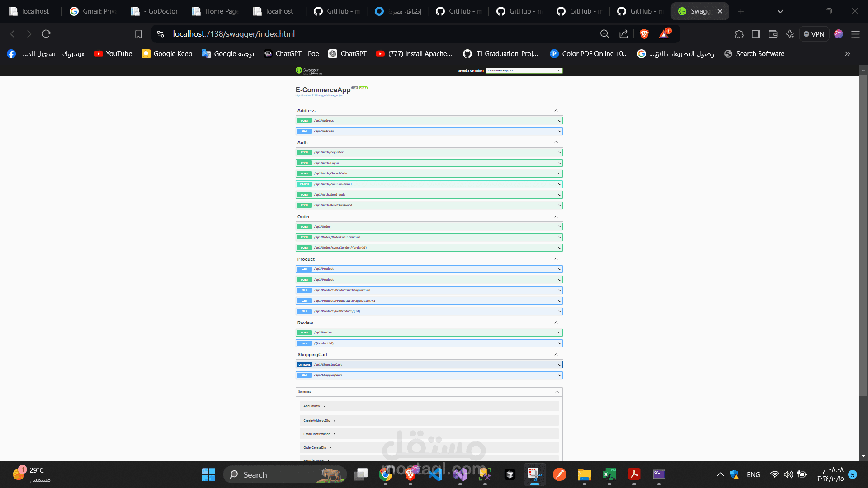Screen dimensions: 868x488
Task: Open the zoom magnifier in address bar
Action: click(x=604, y=34)
